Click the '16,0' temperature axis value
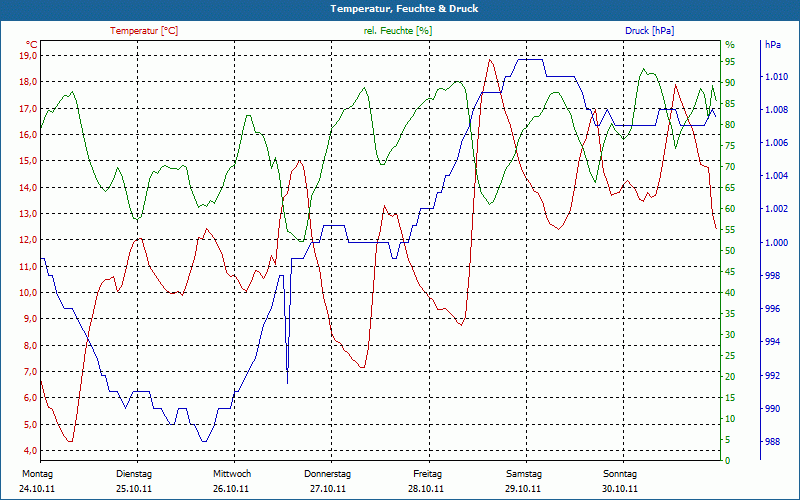The height and width of the screenshot is (500, 800). coord(28,134)
